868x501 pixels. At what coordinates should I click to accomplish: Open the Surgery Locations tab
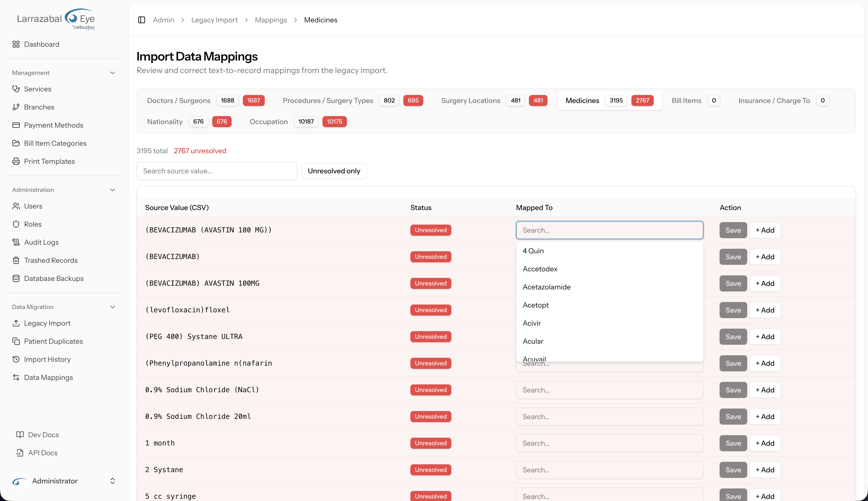pyautogui.click(x=494, y=101)
